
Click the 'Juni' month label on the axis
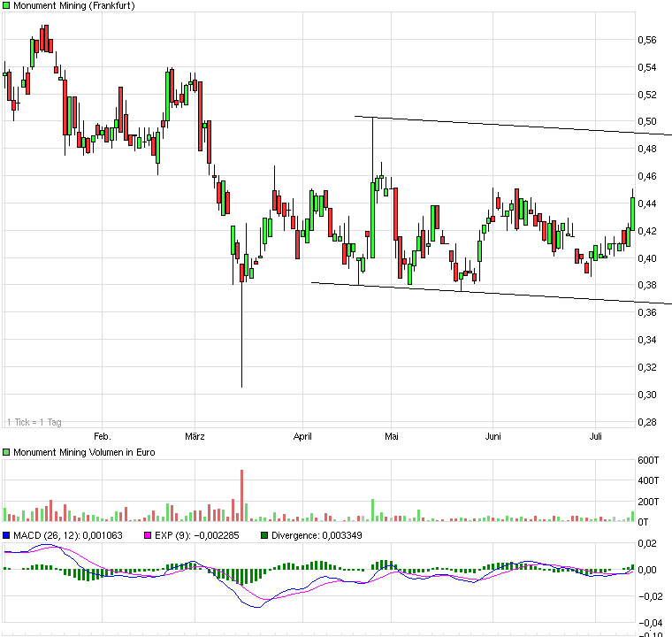click(x=493, y=436)
